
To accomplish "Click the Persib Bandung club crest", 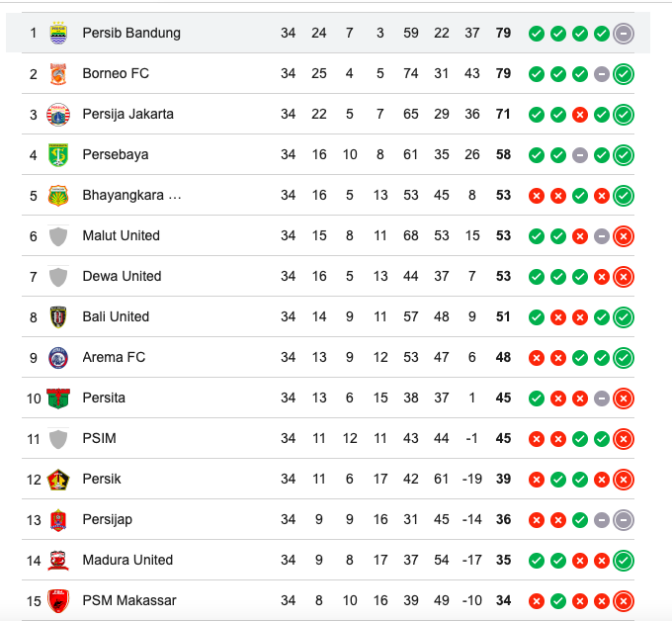I will point(58,33).
